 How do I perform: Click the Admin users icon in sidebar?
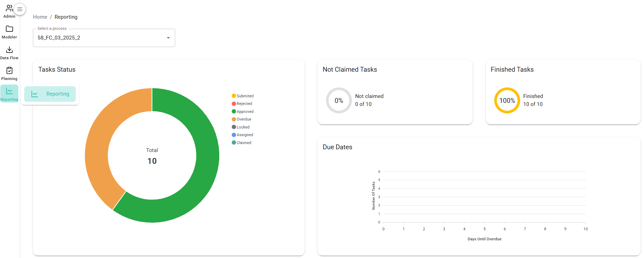9,8
